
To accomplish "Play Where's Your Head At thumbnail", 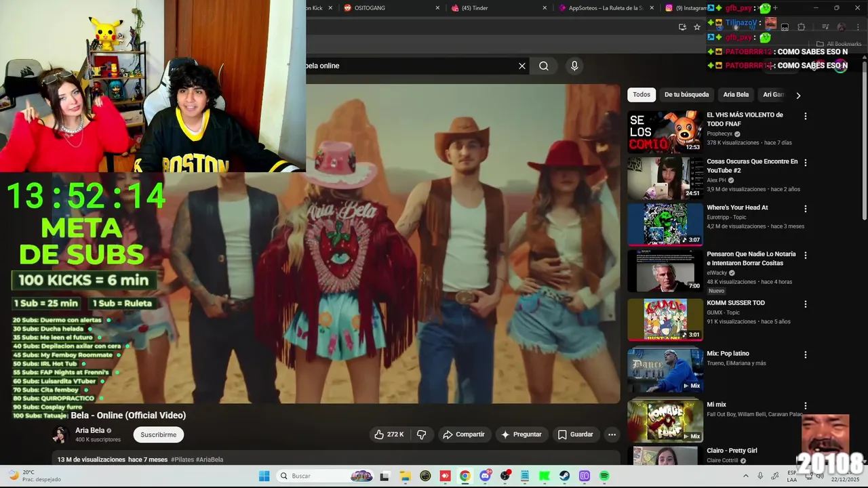I will point(665,224).
